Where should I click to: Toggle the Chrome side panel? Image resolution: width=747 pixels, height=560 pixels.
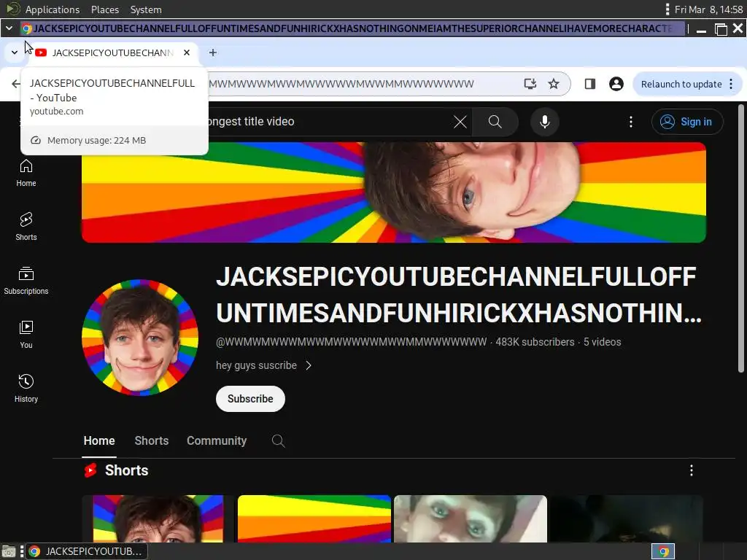click(x=589, y=84)
